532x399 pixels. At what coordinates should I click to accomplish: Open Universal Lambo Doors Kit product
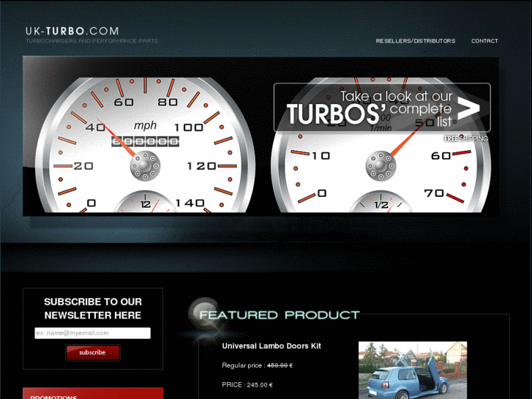pos(271,346)
